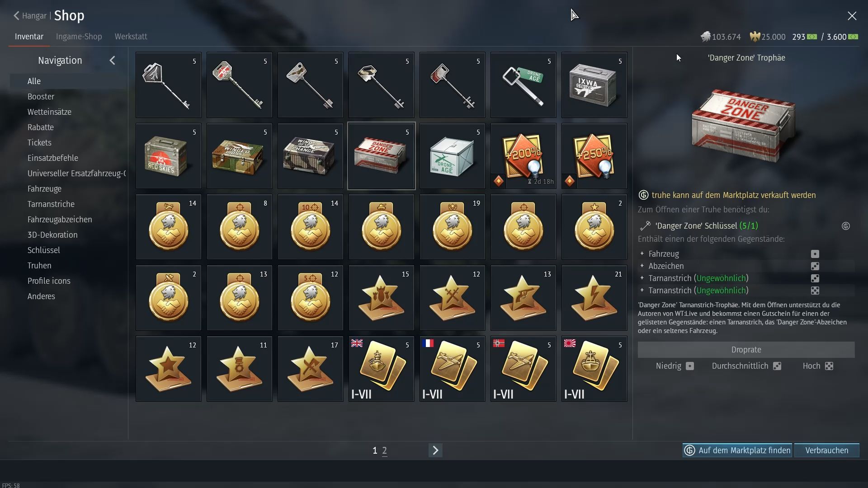Screen dimensions: 868x488
Task: Select the +200% research booster
Action: pyautogui.click(x=523, y=156)
